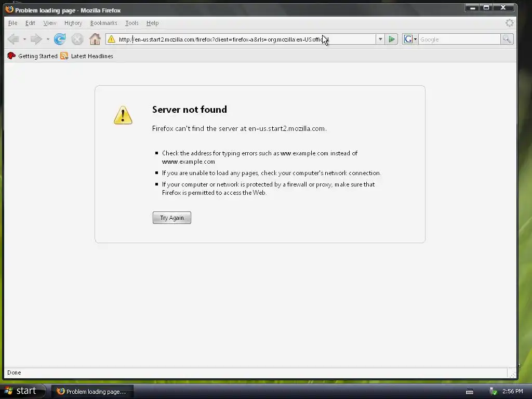This screenshot has height=399, width=532.
Task: Click the network status tray icon
Action: tap(494, 392)
